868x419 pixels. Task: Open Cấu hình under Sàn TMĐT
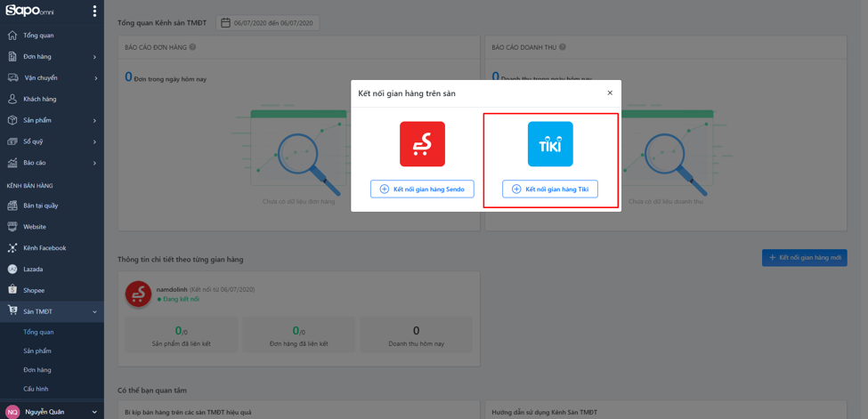tap(36, 389)
